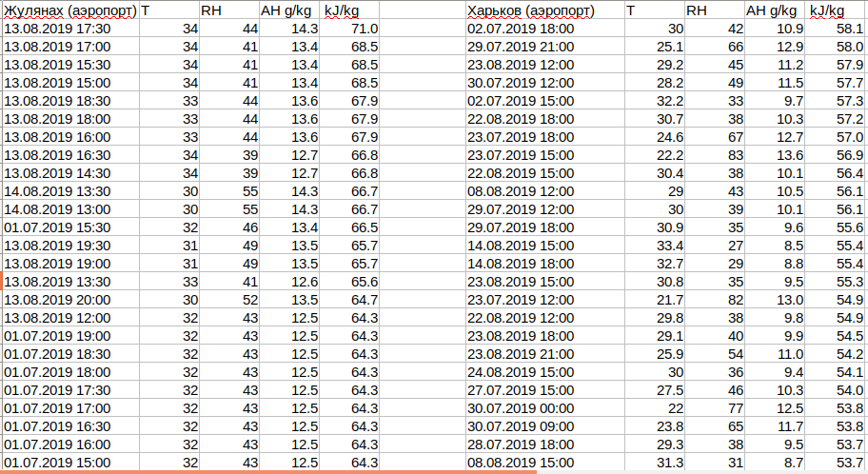Select the kJ/kg value 65.6
This screenshot has height=474, width=868.
click(349, 282)
